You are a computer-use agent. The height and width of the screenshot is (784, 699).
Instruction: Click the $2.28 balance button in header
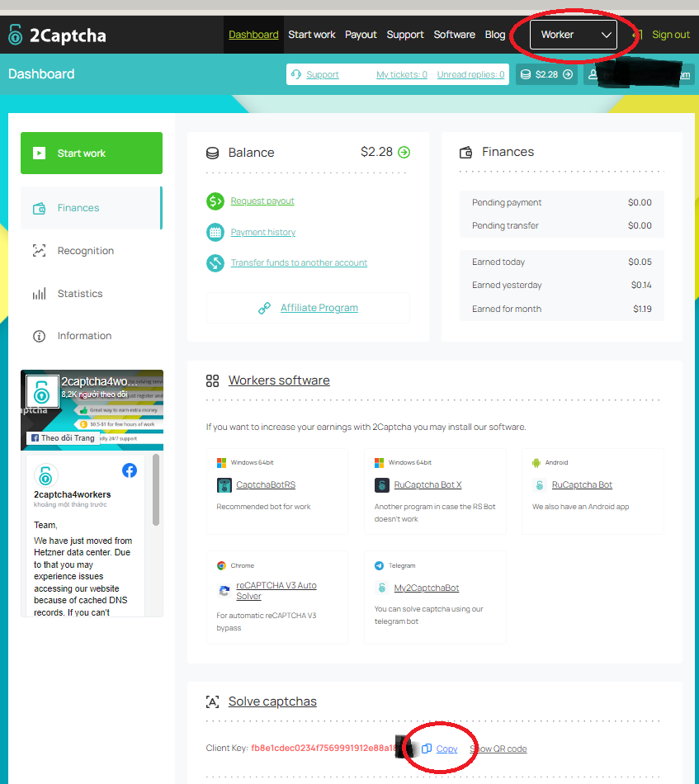click(x=546, y=74)
